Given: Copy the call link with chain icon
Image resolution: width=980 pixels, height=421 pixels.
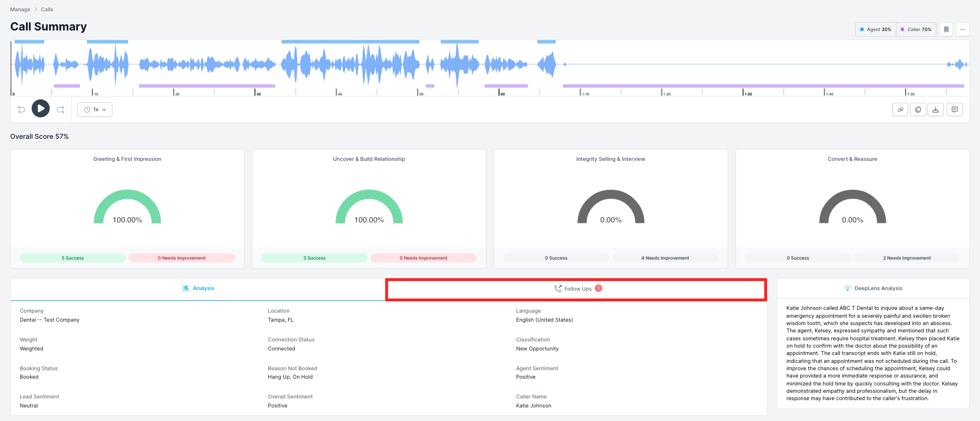Looking at the screenshot, I should 900,109.
